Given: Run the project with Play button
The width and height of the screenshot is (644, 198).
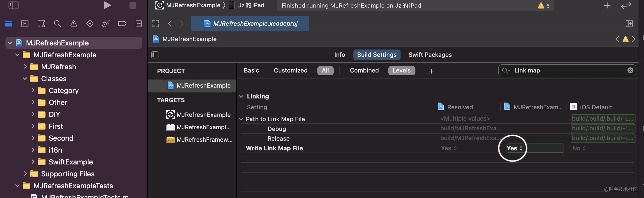Looking at the screenshot, I should click(107, 5).
